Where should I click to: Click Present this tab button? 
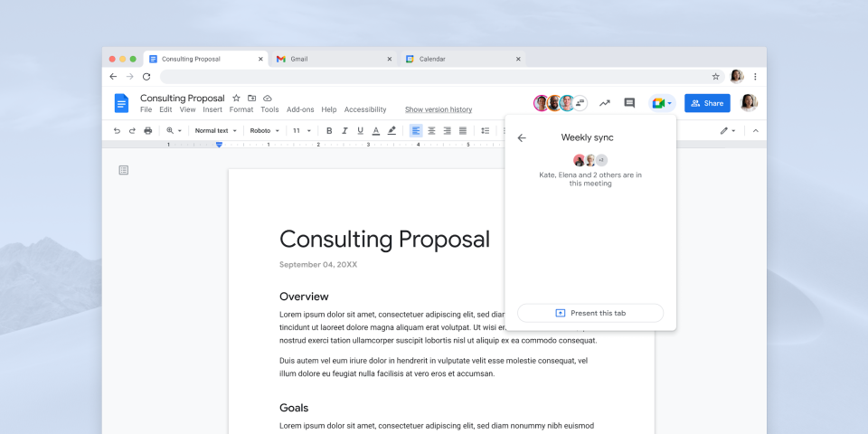tap(590, 313)
